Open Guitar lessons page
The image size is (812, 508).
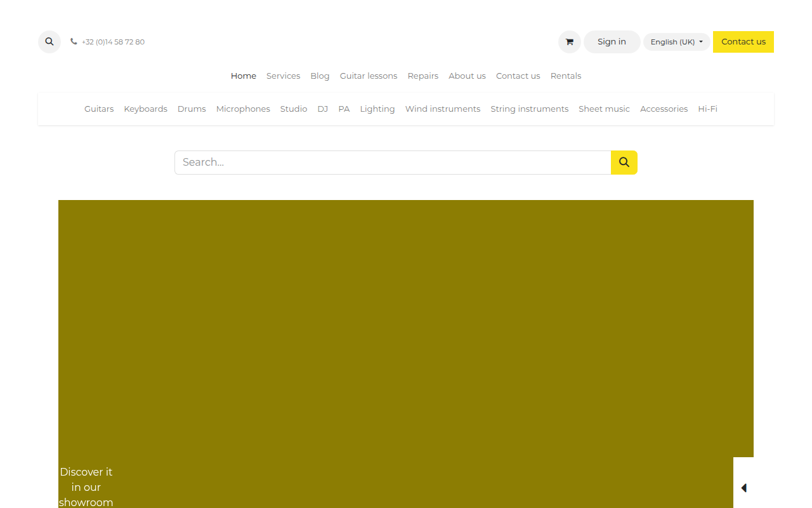369,76
